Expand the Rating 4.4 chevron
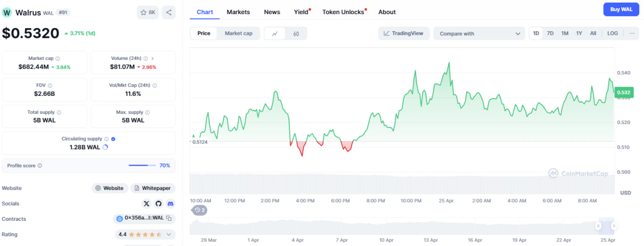The image size is (644, 246). click(x=169, y=234)
